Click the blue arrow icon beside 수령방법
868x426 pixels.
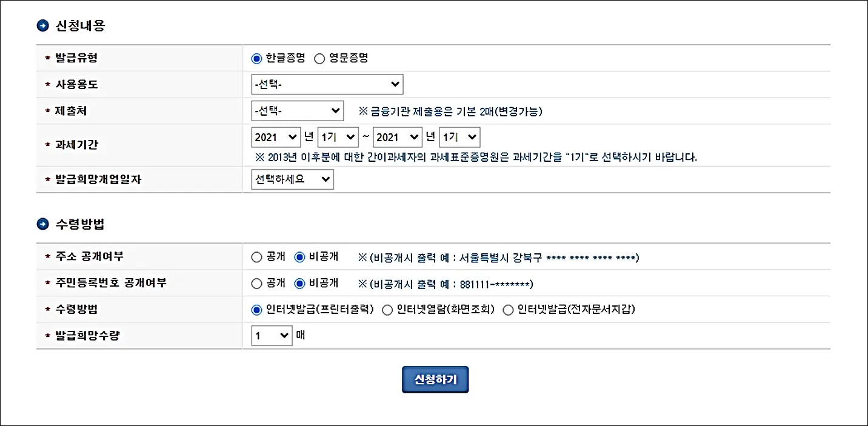[42, 223]
